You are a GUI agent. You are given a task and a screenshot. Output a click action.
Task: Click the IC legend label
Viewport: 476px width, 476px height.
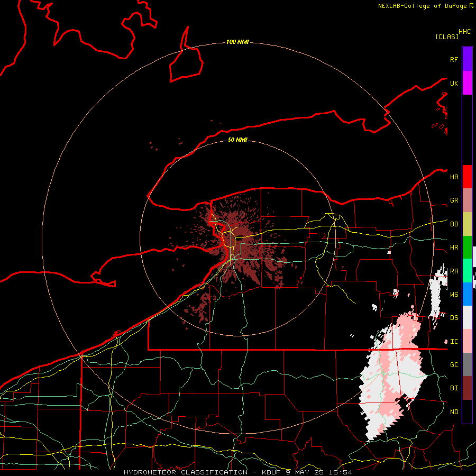[x=454, y=342]
